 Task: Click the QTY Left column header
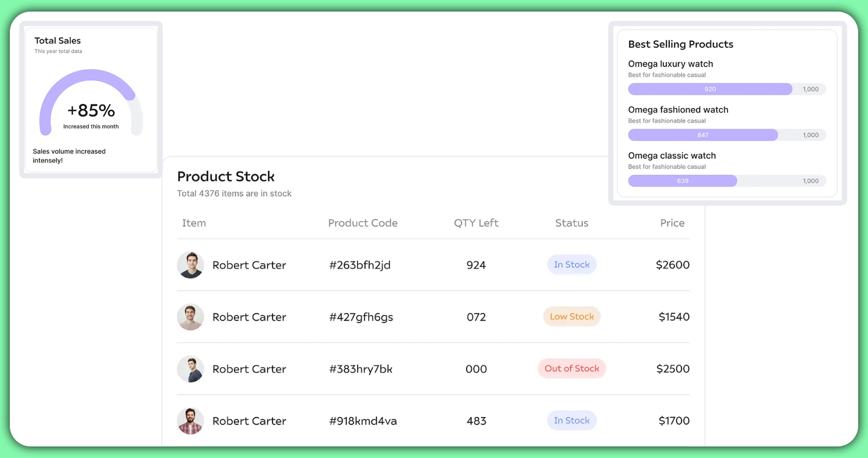(x=476, y=223)
